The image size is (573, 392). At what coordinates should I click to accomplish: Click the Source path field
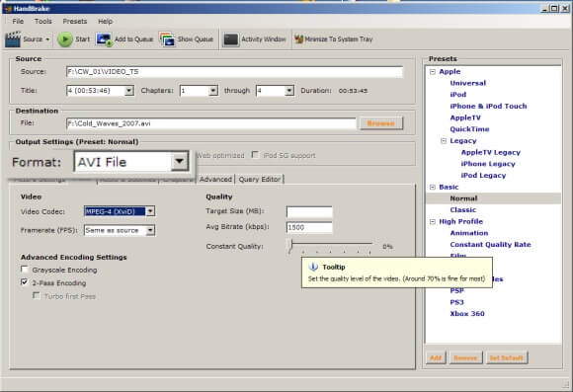tap(234, 72)
